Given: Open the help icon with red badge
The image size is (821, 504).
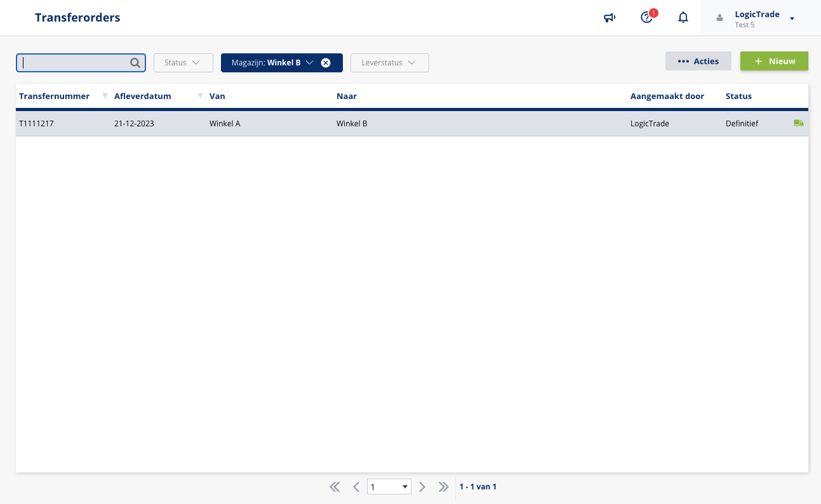Looking at the screenshot, I should [x=646, y=18].
